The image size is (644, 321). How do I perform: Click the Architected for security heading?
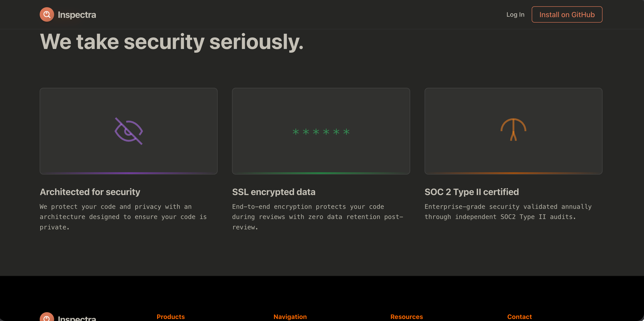[x=90, y=192]
